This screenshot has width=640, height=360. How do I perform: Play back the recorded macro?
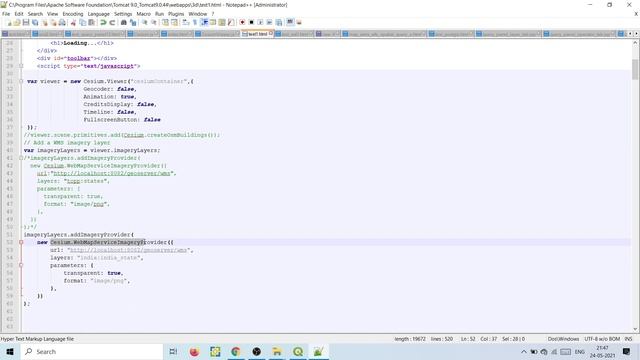(x=260, y=22)
